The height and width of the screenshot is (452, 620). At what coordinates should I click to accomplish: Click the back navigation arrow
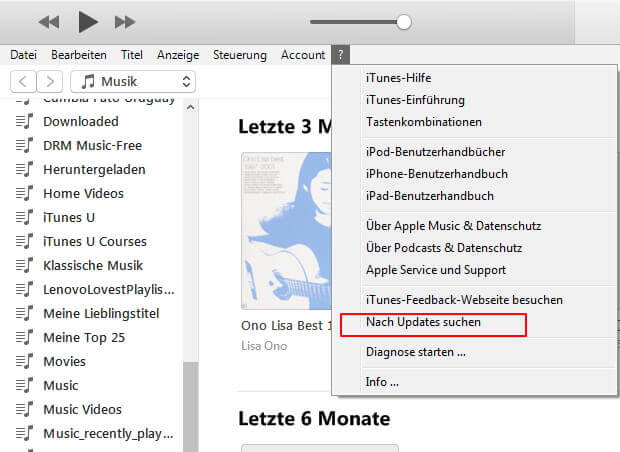tap(24, 81)
